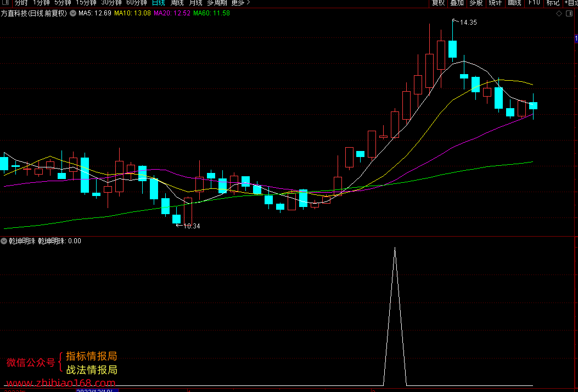Click the +自选 add to watchlist button
Screen dimensions: 578x392
[571, 3]
